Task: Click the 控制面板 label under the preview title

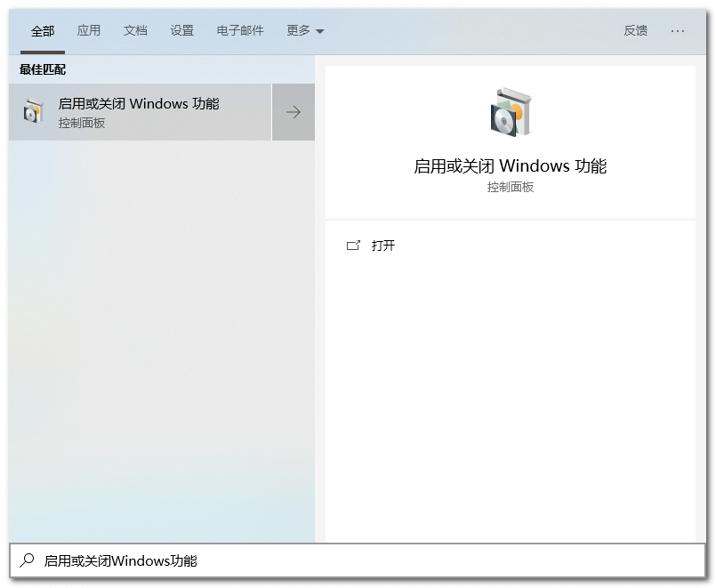Action: [510, 188]
